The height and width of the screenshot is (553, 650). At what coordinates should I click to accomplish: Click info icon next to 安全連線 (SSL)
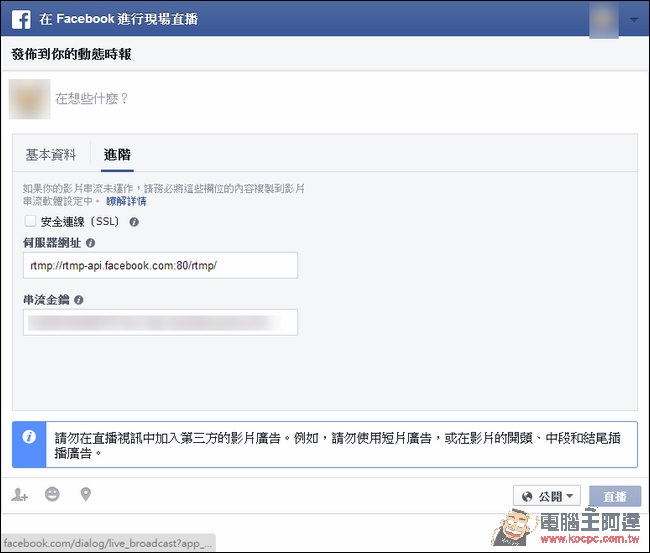[x=134, y=222]
